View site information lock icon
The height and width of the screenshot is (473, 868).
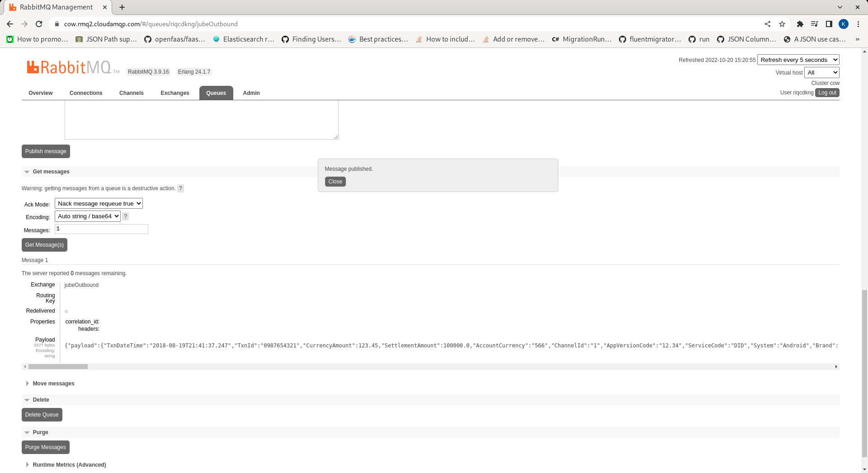point(56,24)
